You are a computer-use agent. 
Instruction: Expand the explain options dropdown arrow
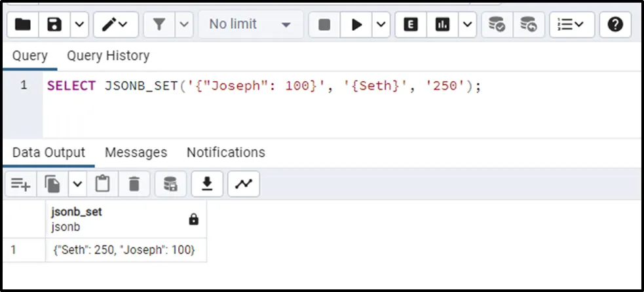467,25
